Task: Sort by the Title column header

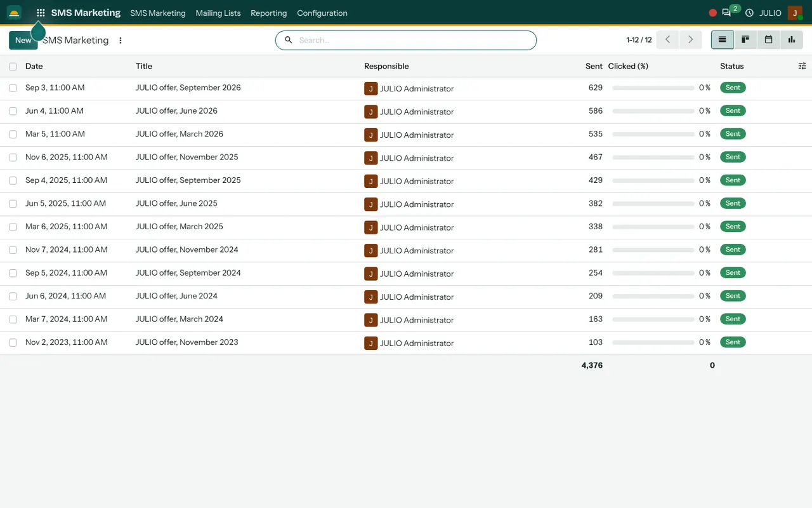Action: click(x=144, y=66)
